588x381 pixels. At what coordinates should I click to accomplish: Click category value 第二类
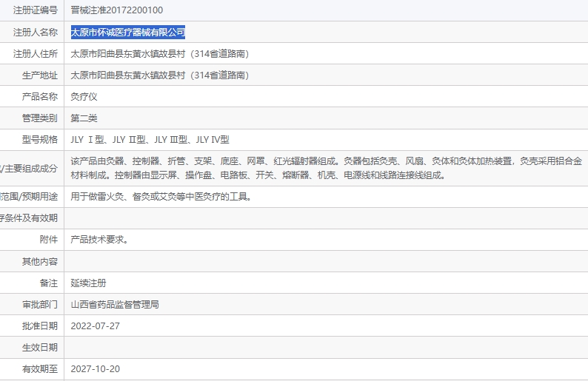84,118
